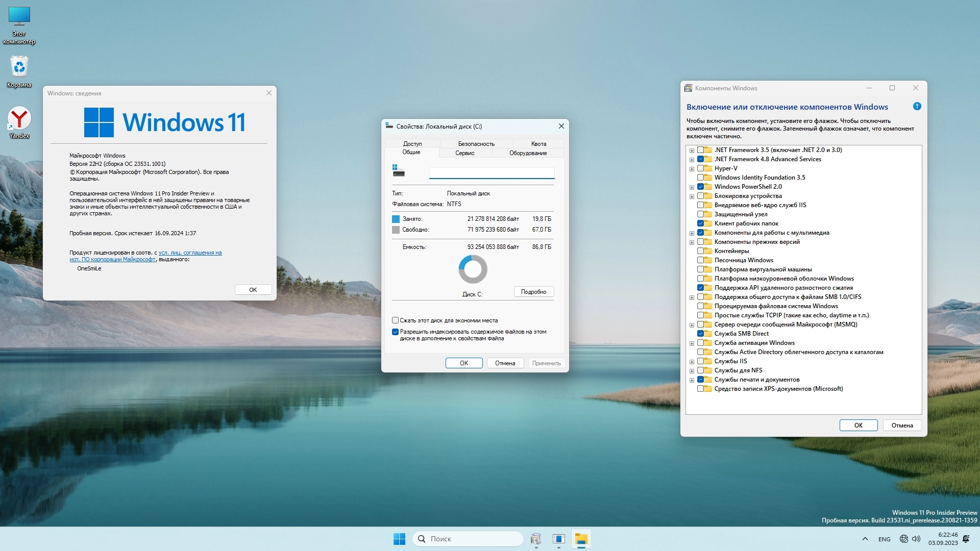The image size is (980, 551).
Task: Click the disk usage donut chart
Action: point(473,269)
